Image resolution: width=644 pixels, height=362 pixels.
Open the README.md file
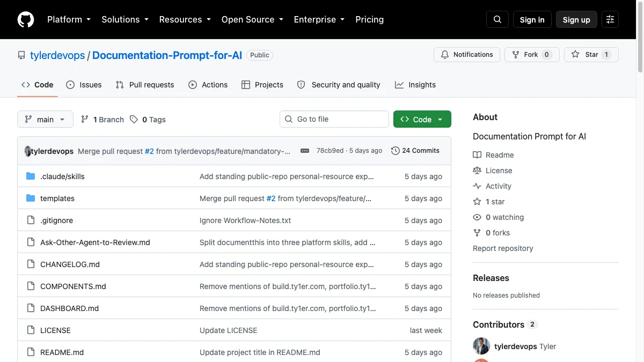tap(62, 352)
